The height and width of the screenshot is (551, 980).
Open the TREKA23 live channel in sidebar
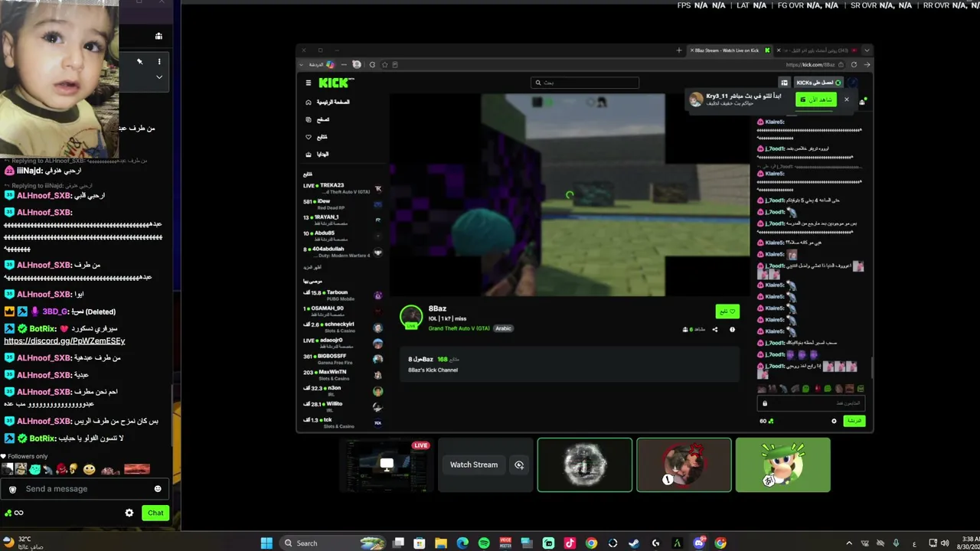click(342, 187)
